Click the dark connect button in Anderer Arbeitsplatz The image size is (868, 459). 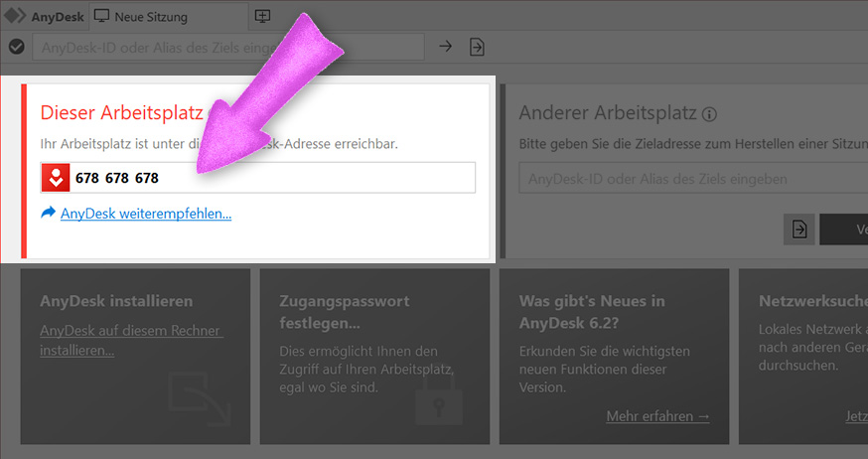pos(843,229)
